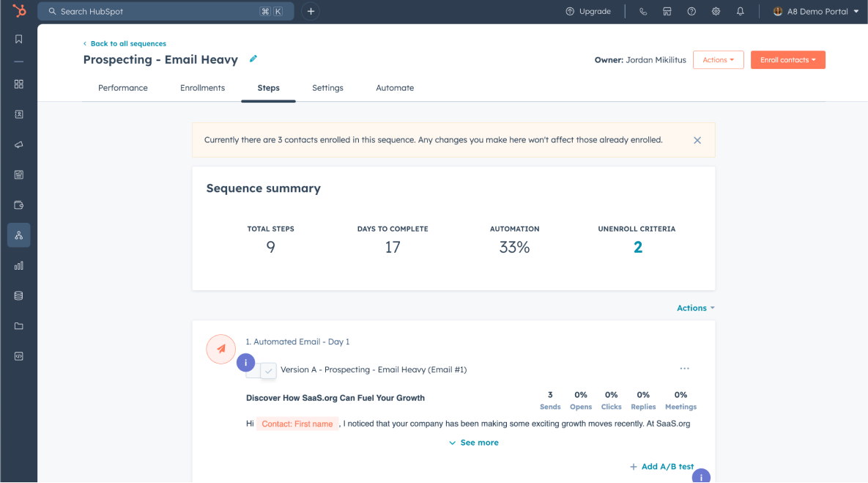Open the reporting bar chart icon in sidebar
The height and width of the screenshot is (483, 868).
(19, 266)
